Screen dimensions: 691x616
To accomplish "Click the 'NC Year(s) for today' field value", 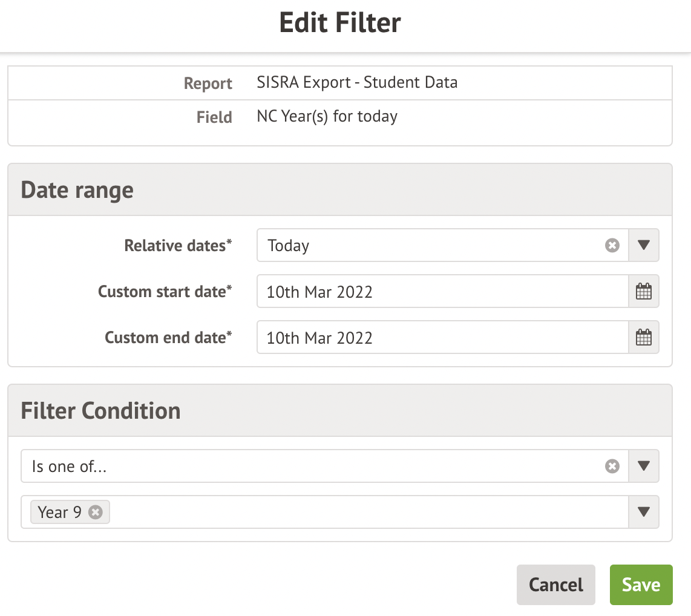I will [x=327, y=116].
